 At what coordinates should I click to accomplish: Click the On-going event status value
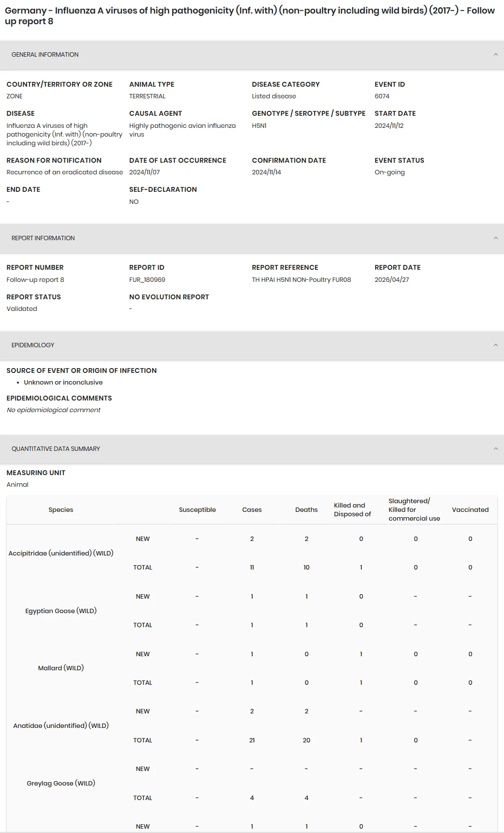click(x=390, y=172)
